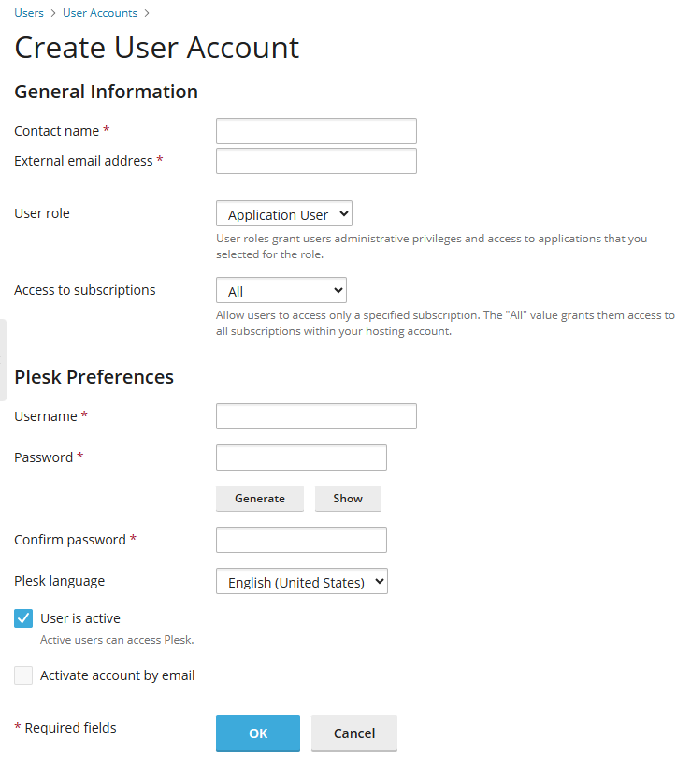691x784 pixels.
Task: Open the Users breadcrumb link
Action: (x=29, y=13)
